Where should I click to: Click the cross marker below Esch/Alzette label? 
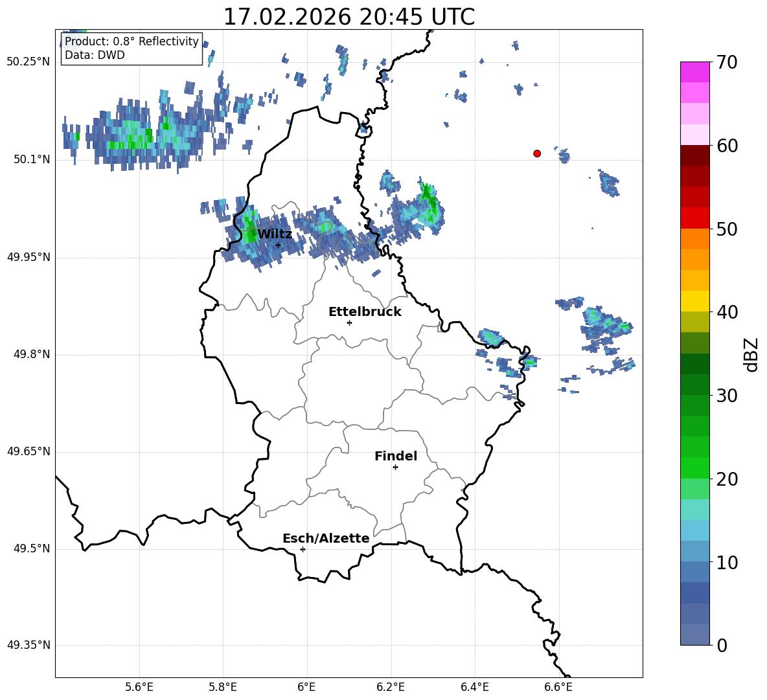(303, 549)
